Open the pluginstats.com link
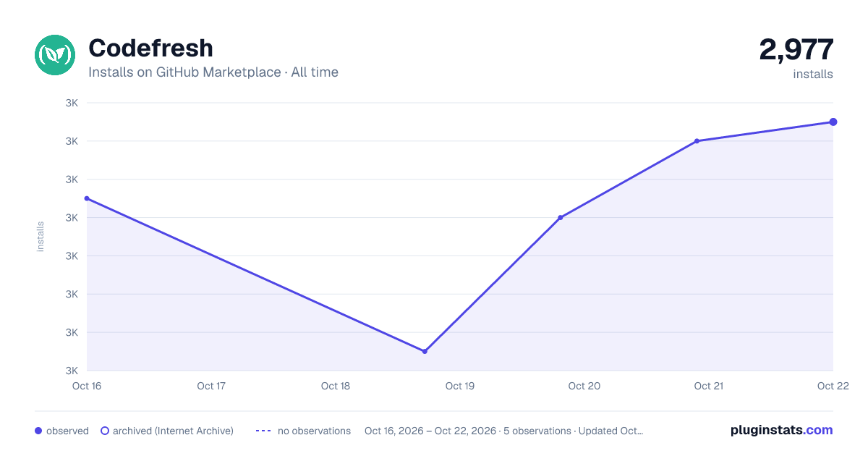Viewport: 868px width, 456px height. click(782, 430)
